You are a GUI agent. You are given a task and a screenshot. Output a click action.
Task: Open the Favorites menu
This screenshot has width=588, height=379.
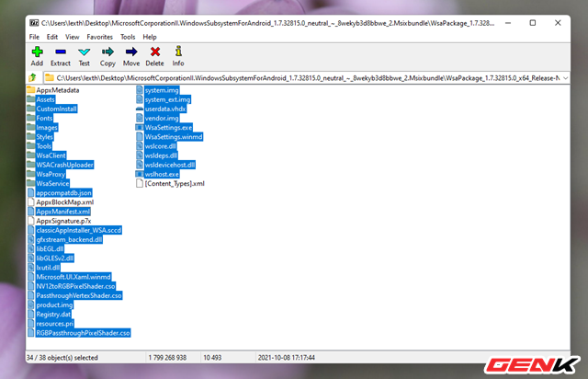[100, 37]
